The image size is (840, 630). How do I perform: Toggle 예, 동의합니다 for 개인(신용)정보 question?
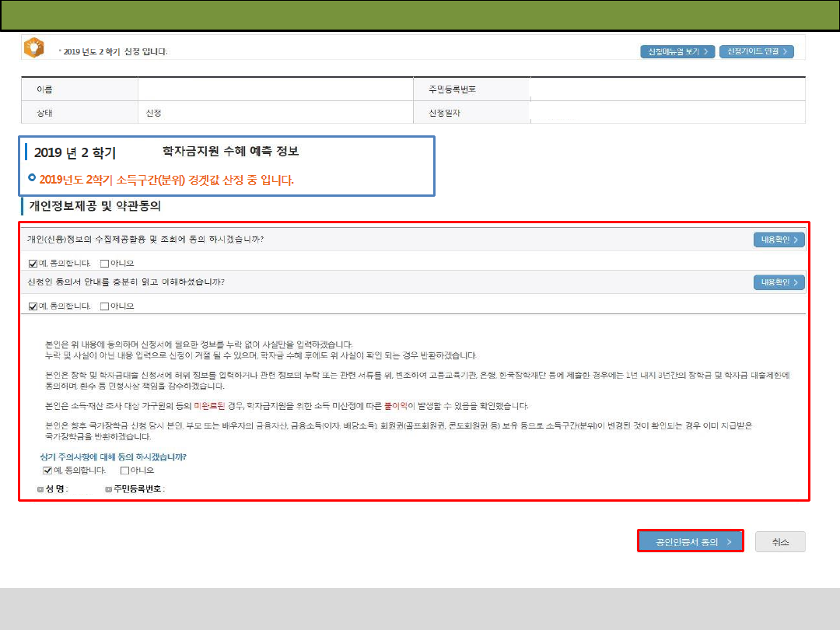click(x=33, y=263)
